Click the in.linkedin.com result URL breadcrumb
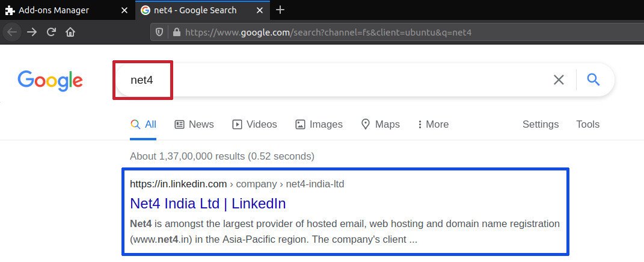This screenshot has height=262, width=644. [x=237, y=184]
